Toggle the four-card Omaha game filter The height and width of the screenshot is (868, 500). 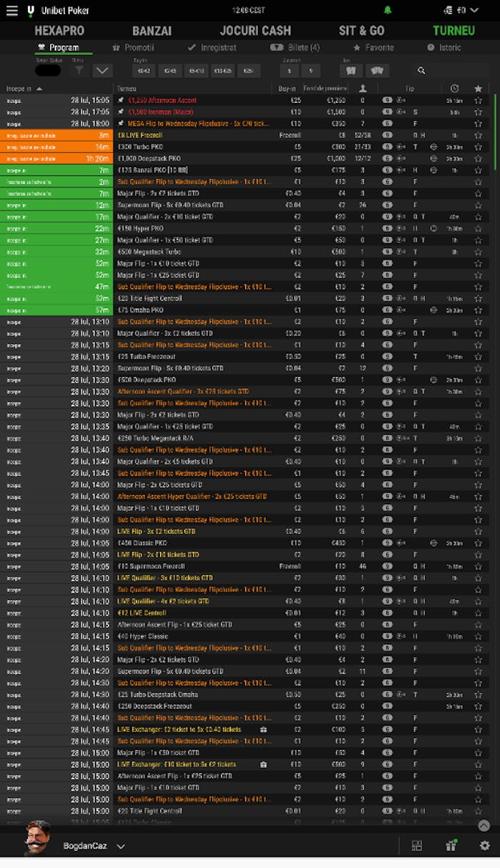point(378,70)
